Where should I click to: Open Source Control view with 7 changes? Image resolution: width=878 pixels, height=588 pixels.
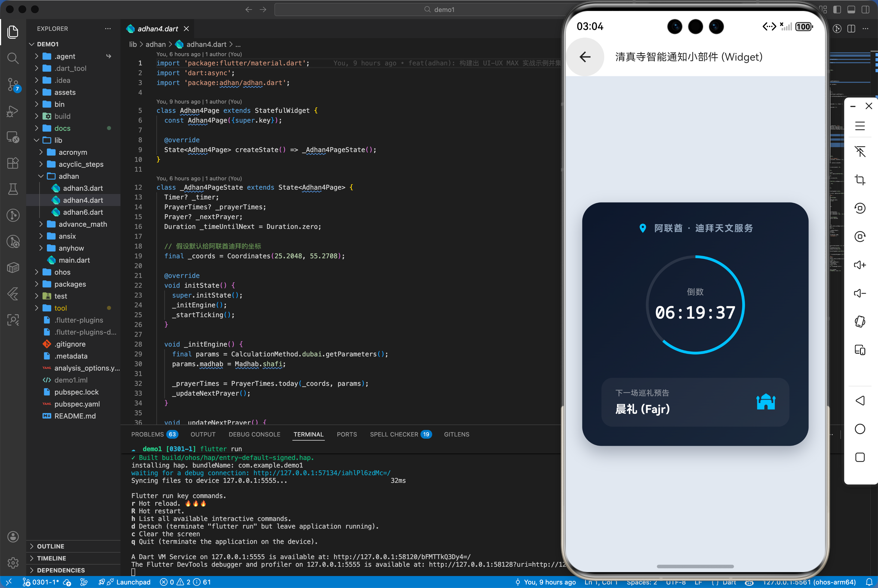pyautogui.click(x=13, y=85)
